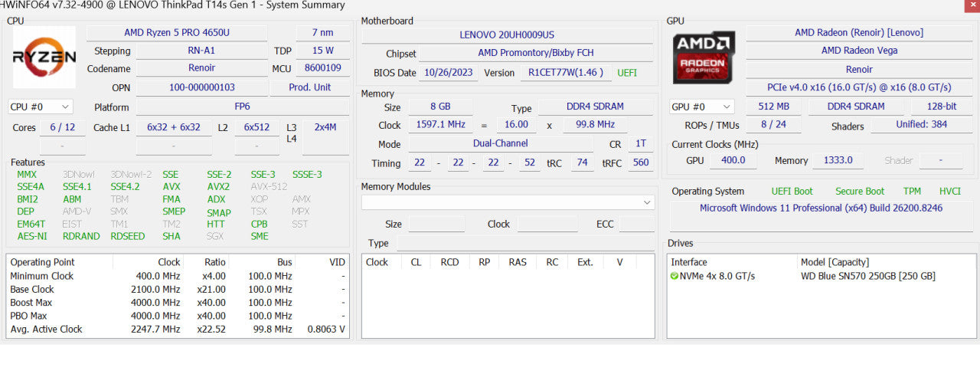This screenshot has height=374, width=980.
Task: Close the System Summary window
Action: pos(972,5)
